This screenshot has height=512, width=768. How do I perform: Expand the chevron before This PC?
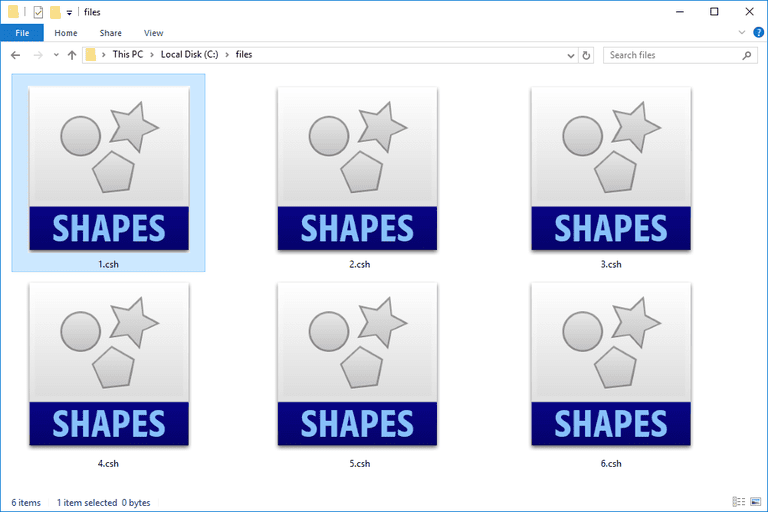pos(103,55)
